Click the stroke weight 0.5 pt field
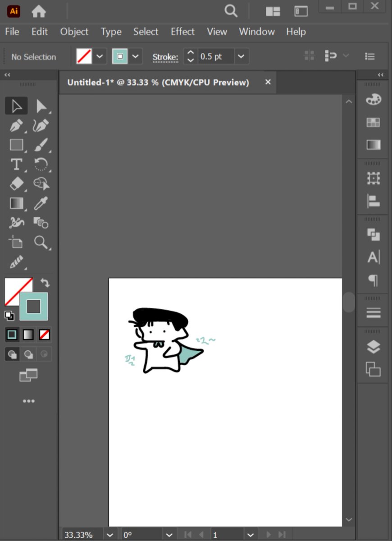Image resolution: width=392 pixels, height=541 pixels. [216, 57]
